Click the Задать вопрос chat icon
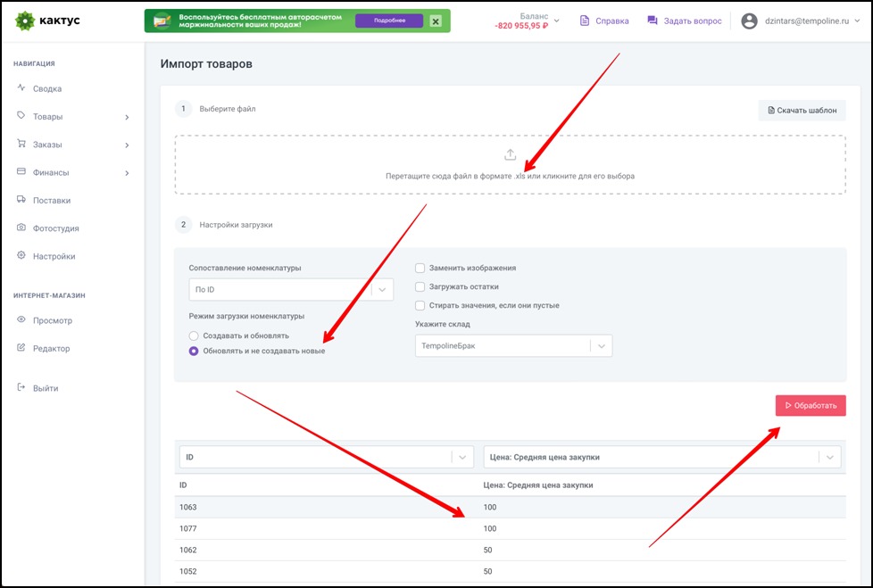 click(x=653, y=21)
